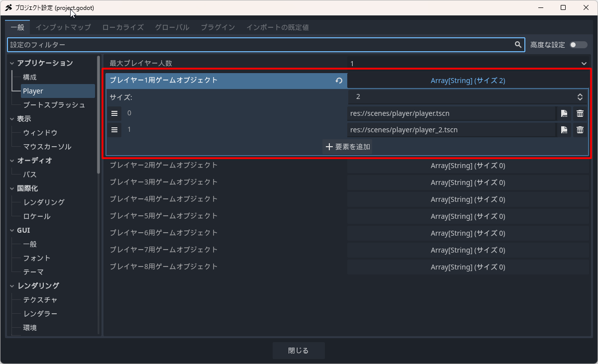Click the reorder handle of element 1

pyautogui.click(x=114, y=130)
